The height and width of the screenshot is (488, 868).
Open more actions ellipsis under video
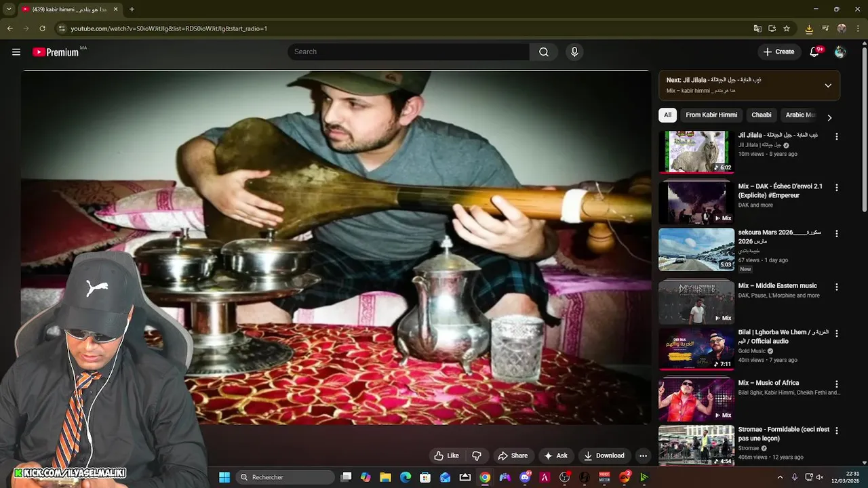click(643, 455)
